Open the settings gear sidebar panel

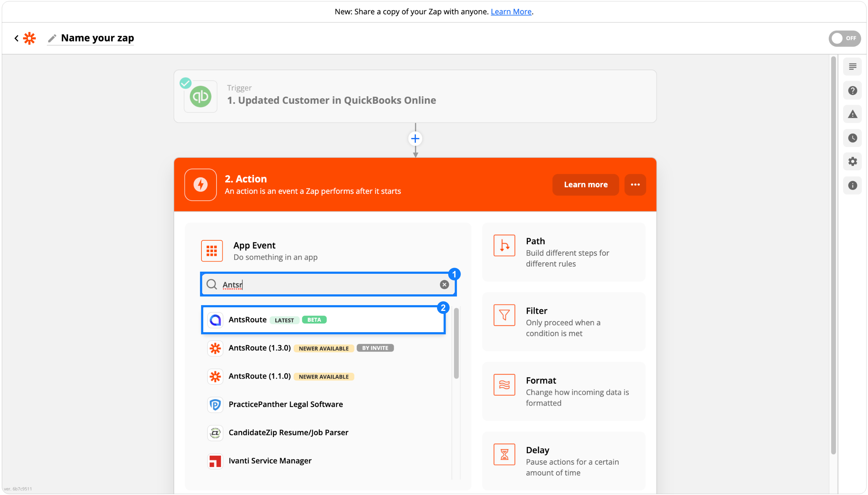(853, 161)
